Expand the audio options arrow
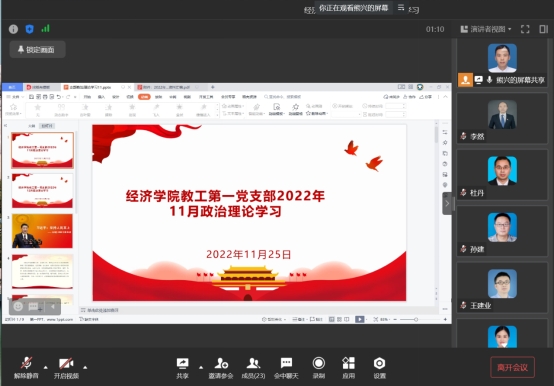554x386 pixels. [x=46, y=367]
